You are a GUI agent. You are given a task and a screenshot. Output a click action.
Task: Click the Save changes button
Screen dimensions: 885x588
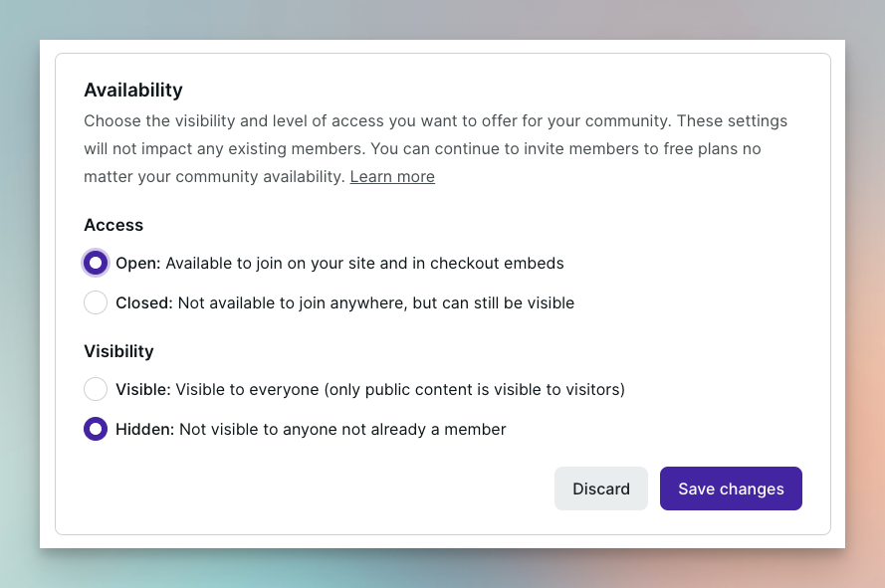(x=731, y=489)
